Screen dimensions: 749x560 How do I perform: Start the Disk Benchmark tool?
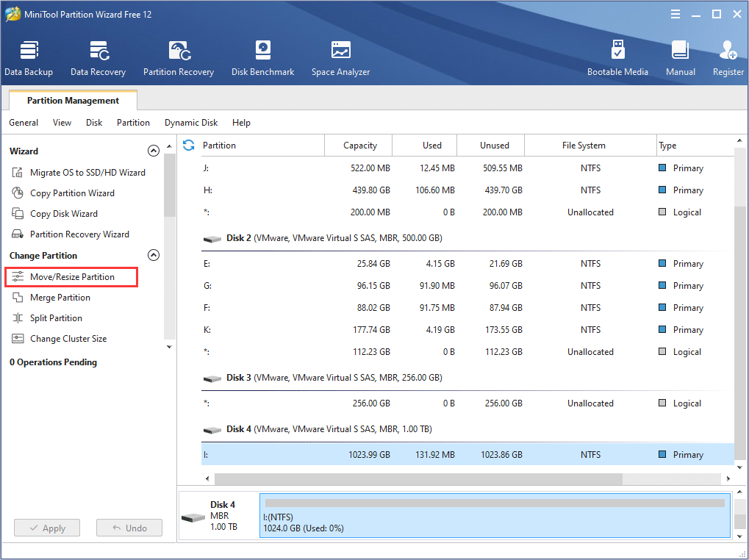tap(262, 58)
